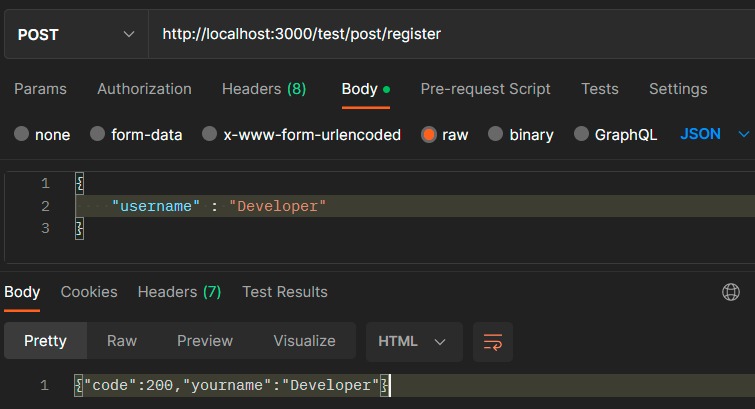Click the closing brace on line 3
The image size is (755, 409).
79,228
